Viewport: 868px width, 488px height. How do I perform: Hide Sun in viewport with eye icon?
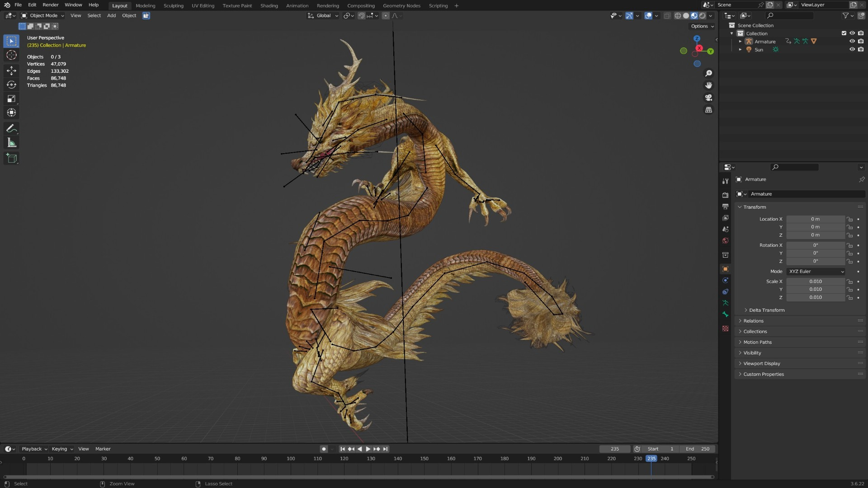pyautogui.click(x=852, y=50)
